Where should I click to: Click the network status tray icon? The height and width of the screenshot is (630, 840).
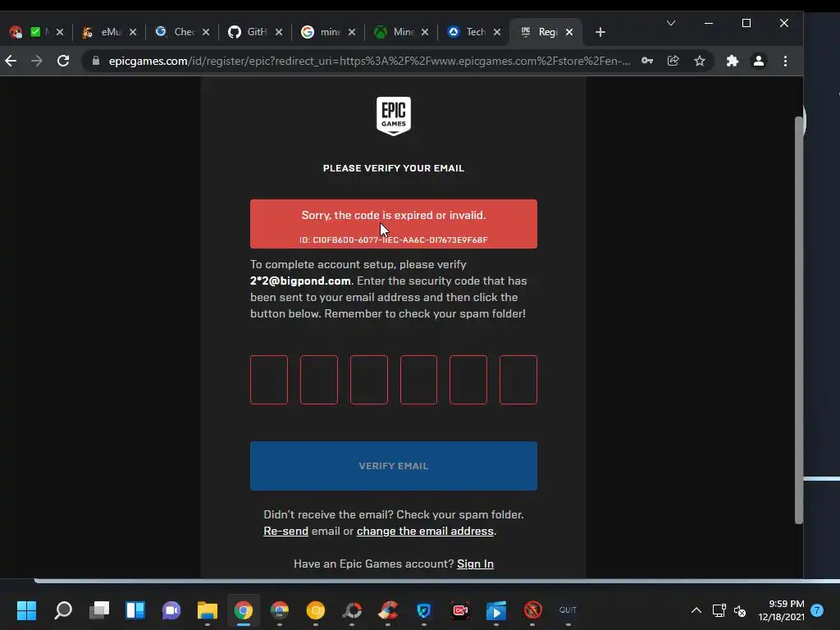[719, 609]
